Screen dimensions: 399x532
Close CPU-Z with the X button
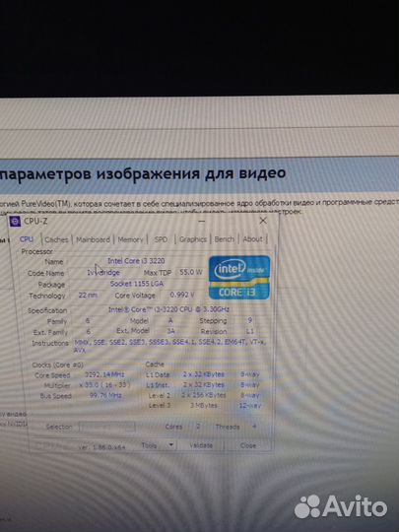[263, 221]
